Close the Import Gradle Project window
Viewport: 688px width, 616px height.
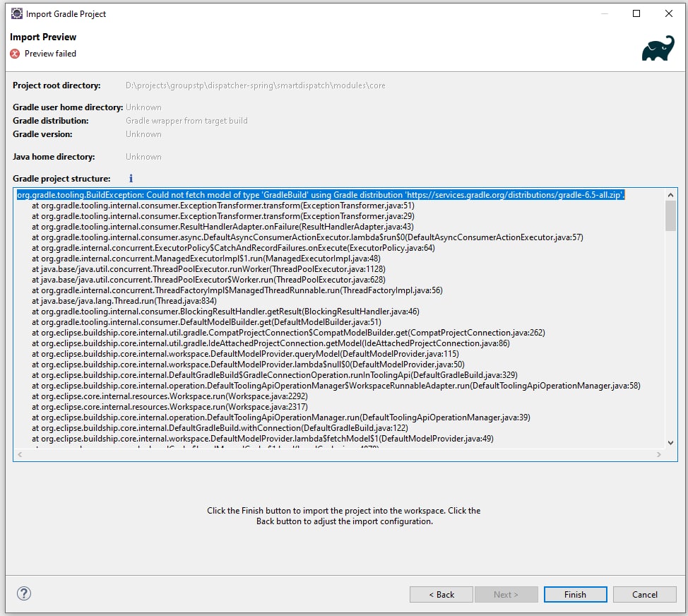669,13
